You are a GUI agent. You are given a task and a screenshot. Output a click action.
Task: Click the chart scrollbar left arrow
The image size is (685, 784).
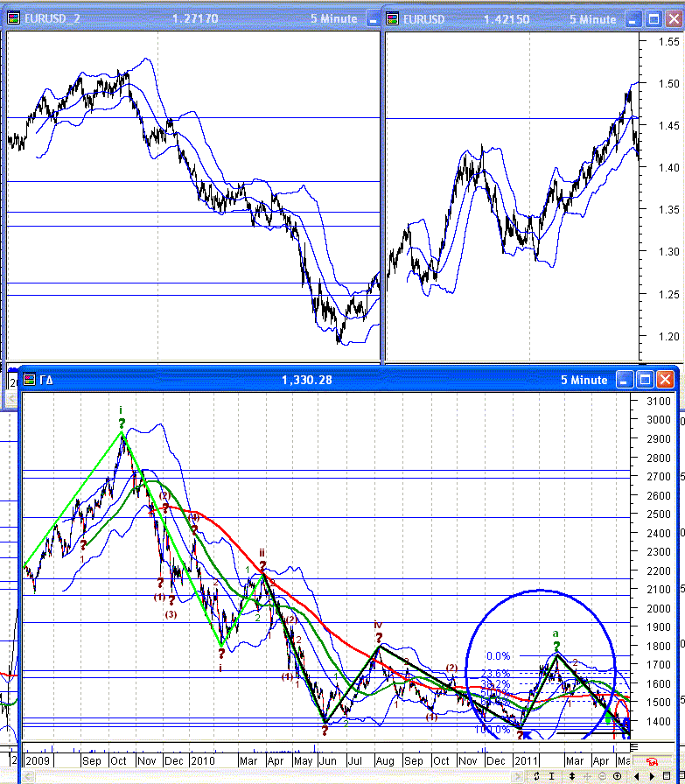coord(28,776)
